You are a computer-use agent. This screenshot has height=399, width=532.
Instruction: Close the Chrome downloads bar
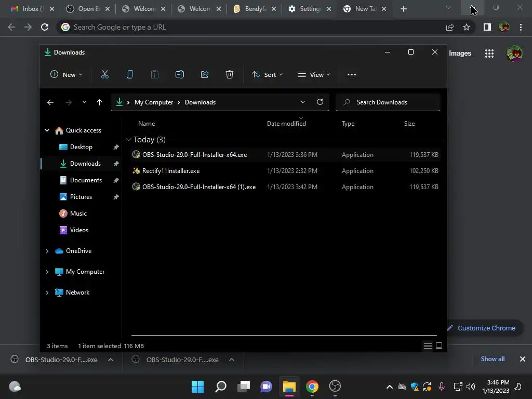[523, 359]
